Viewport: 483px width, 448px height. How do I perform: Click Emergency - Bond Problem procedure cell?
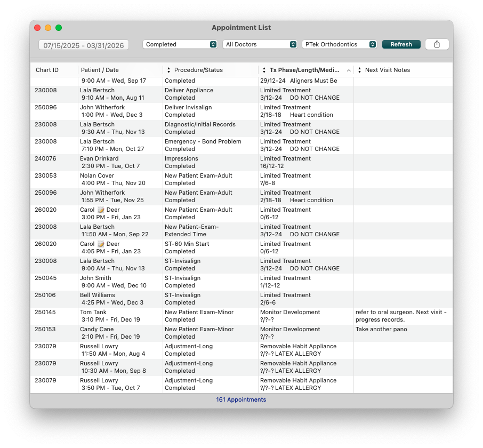[x=203, y=142]
